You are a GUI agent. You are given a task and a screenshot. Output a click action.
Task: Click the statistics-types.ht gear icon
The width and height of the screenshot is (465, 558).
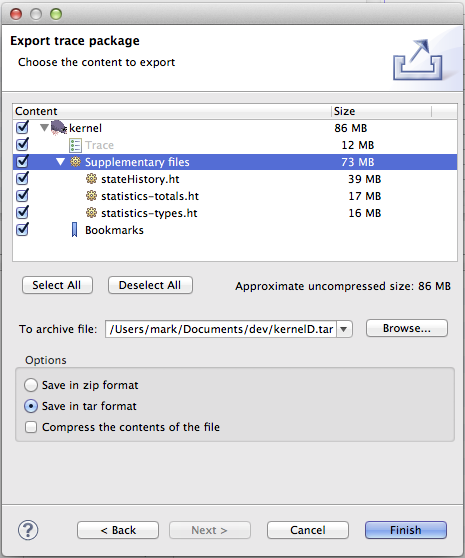[x=91, y=213]
